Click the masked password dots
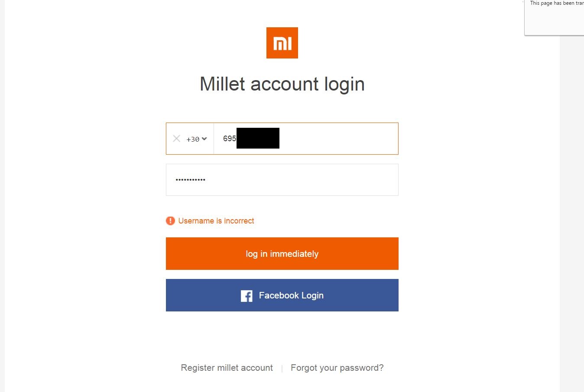The width and height of the screenshot is (584, 392). [x=190, y=180]
